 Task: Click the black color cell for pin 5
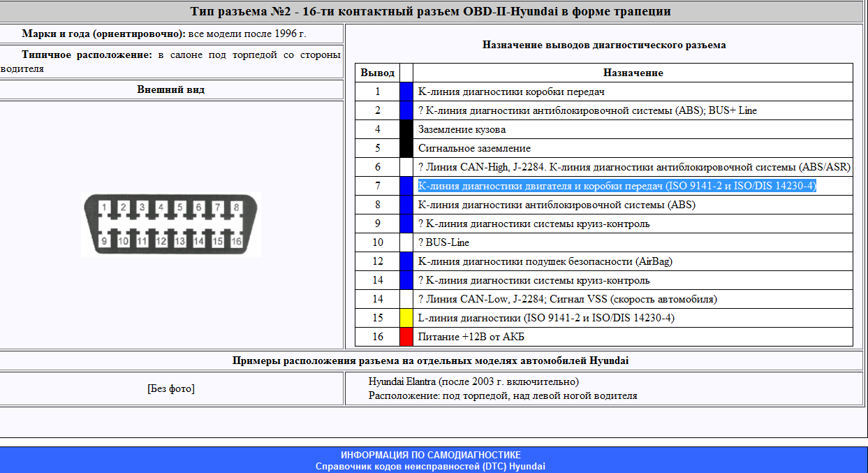(406, 148)
